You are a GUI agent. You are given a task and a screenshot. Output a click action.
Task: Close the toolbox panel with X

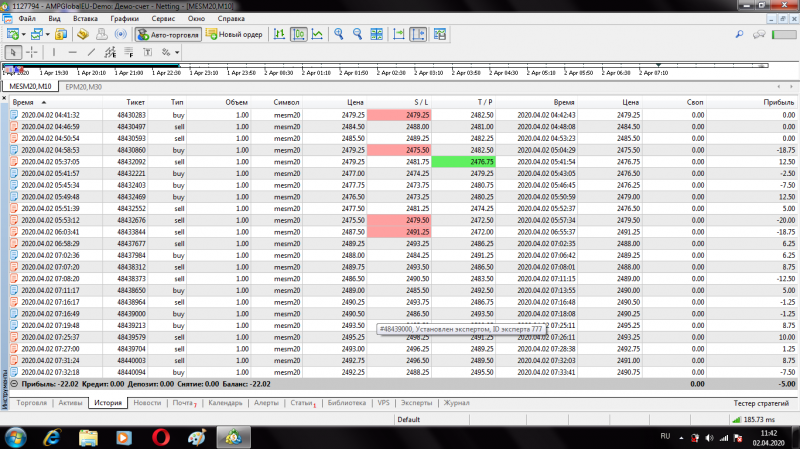point(4,98)
